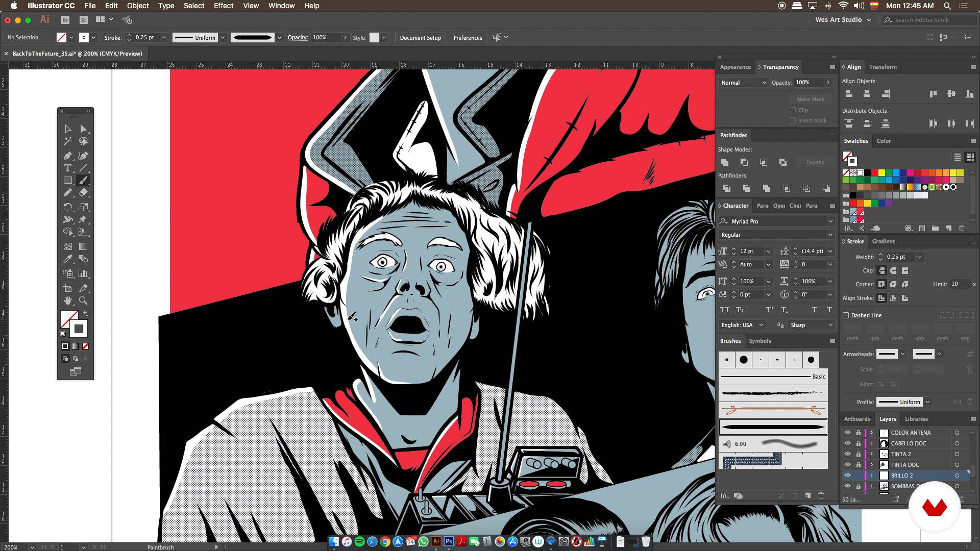980x551 pixels.
Task: Click the Search Adobe Stock field
Action: click(x=929, y=20)
